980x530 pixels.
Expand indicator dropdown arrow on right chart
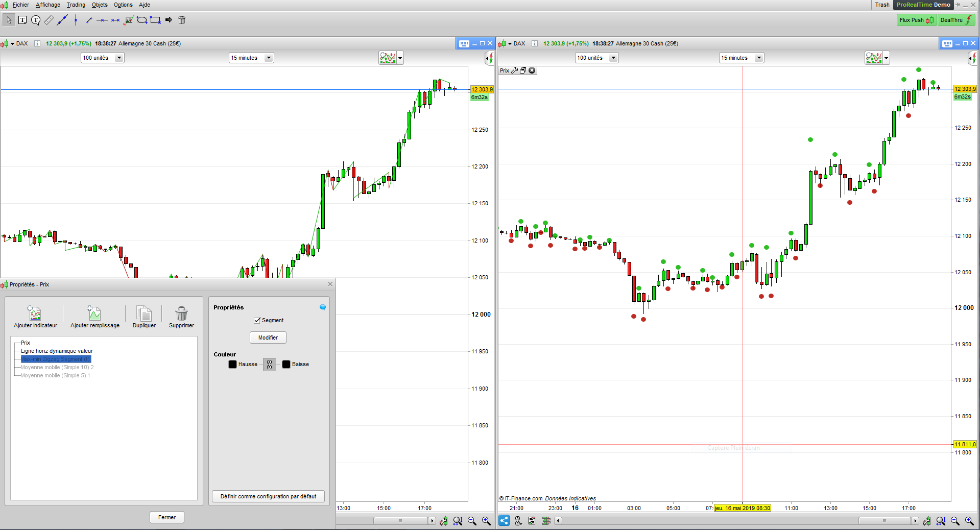click(x=887, y=58)
